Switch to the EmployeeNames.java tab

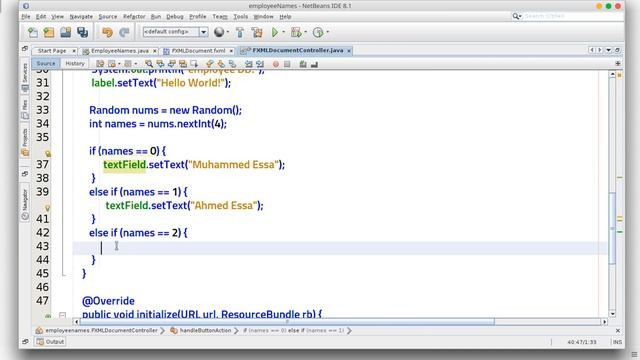tap(120, 51)
